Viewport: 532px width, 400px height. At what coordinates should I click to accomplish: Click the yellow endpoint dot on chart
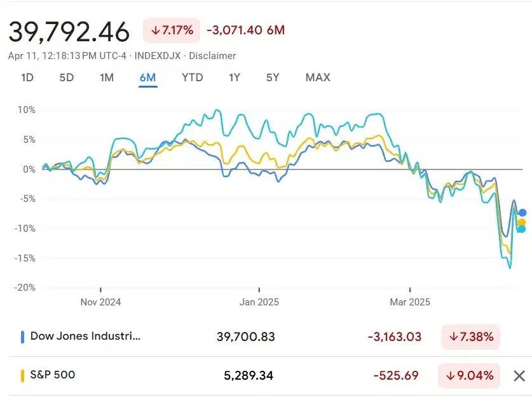click(522, 222)
